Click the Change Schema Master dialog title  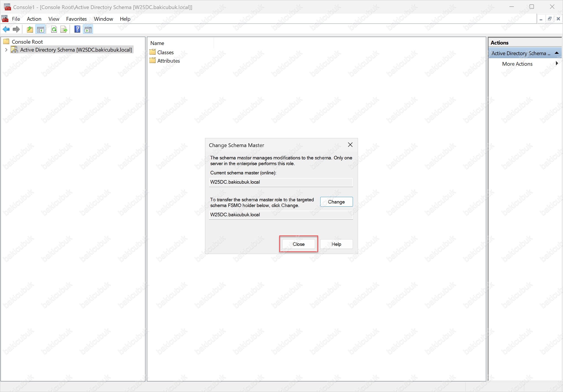[x=236, y=145]
